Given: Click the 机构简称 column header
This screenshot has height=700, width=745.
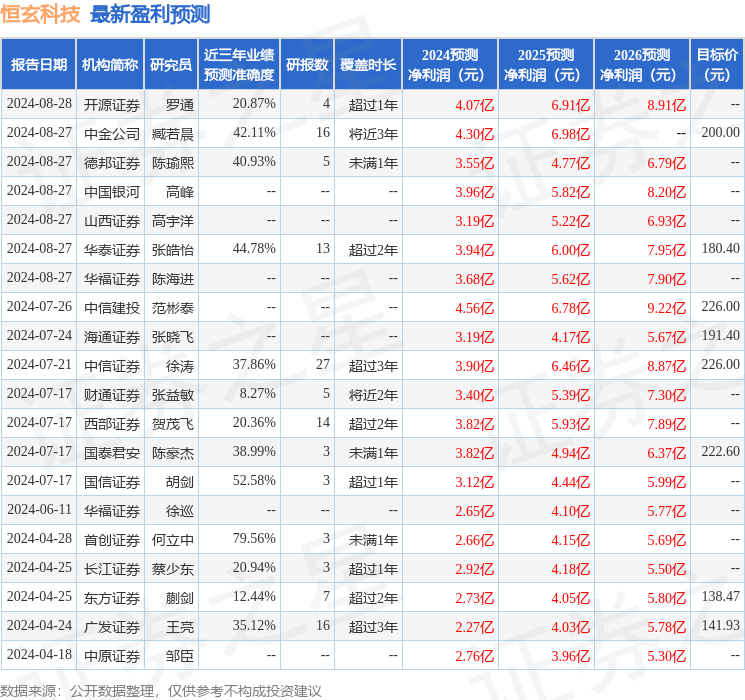Looking at the screenshot, I should (110, 64).
